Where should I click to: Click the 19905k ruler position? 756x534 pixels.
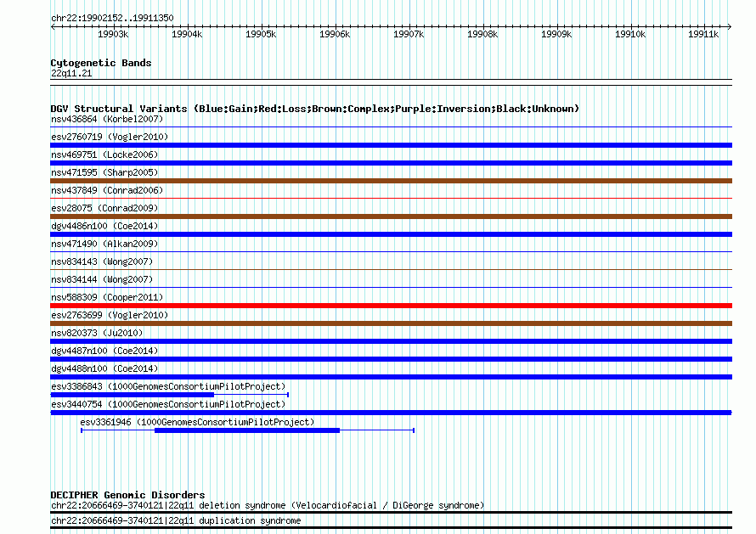click(261, 34)
